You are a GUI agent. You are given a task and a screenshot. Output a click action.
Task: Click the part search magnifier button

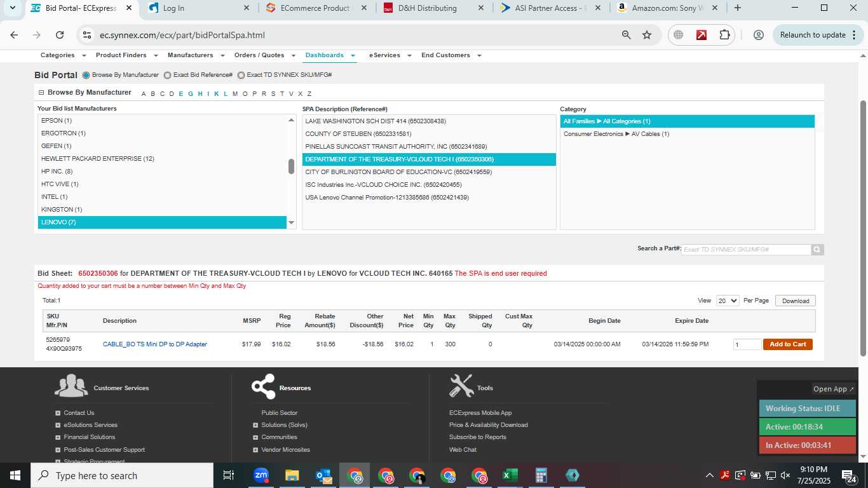click(817, 250)
